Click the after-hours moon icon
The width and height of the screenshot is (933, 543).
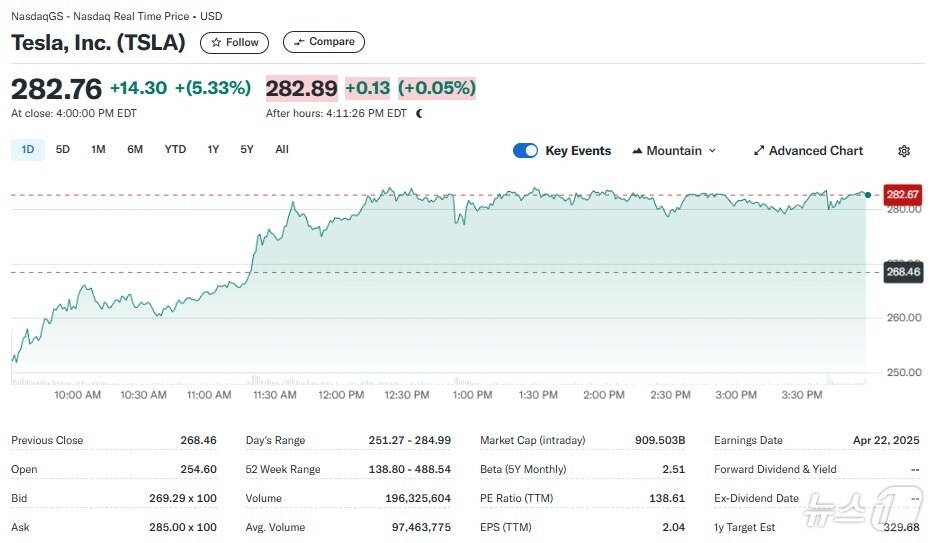coord(419,113)
